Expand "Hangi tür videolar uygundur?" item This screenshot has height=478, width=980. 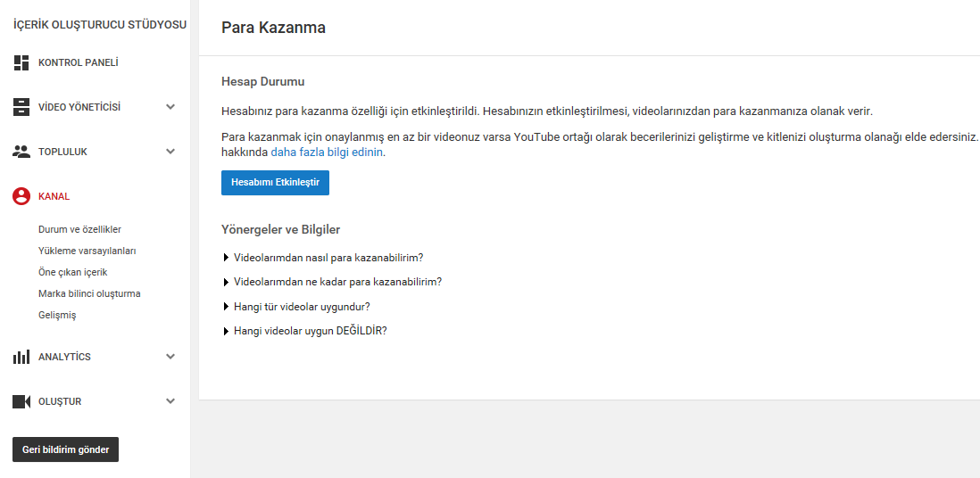click(x=296, y=307)
